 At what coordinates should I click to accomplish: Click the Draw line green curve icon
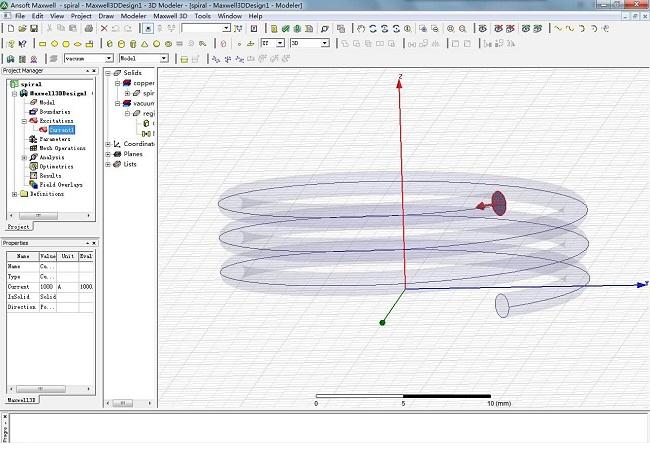click(558, 29)
